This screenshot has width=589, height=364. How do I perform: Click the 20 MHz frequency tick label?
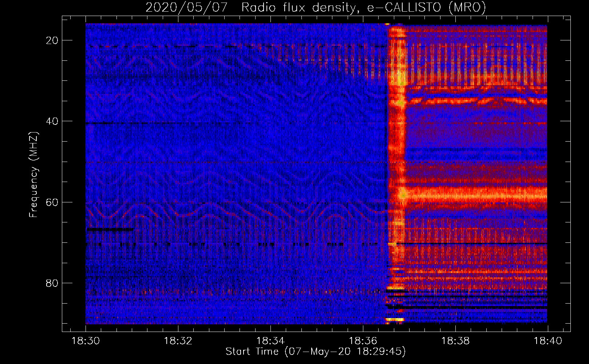click(52, 40)
